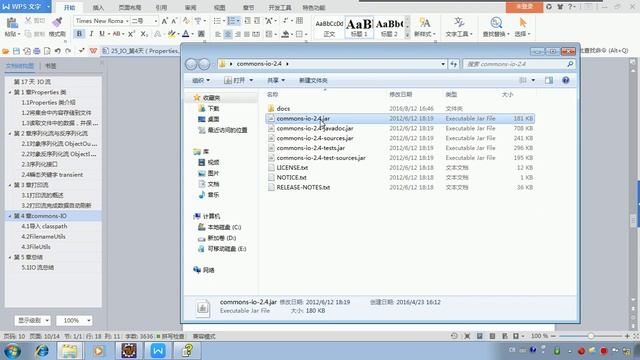Screen dimensions: 640x360
Task: Select commons-io-2.4-javadoc.jar file
Action: pos(315,128)
